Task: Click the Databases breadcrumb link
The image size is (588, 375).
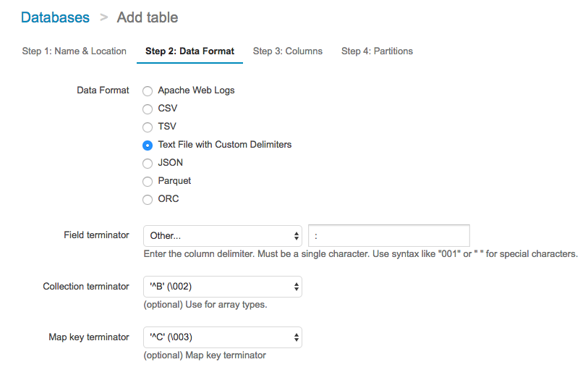Action: click(x=55, y=17)
